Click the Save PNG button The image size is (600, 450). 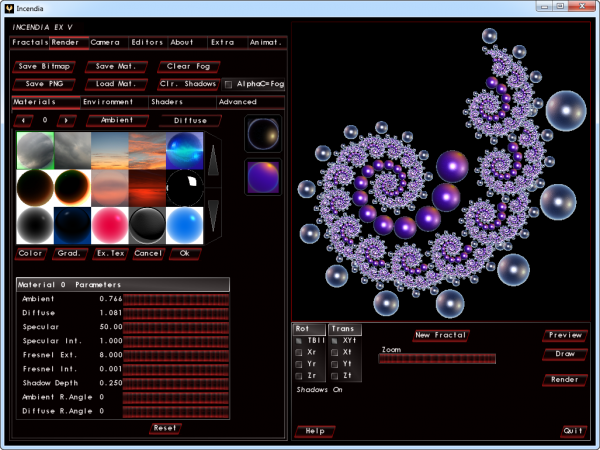tap(44, 84)
